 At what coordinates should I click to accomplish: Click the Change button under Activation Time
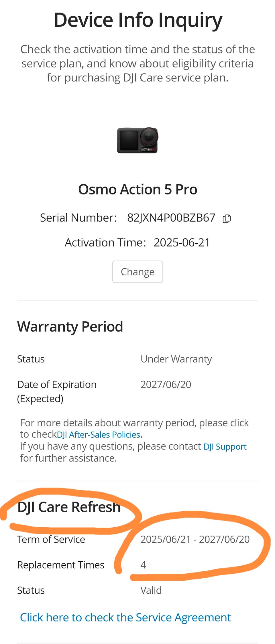pos(137,272)
